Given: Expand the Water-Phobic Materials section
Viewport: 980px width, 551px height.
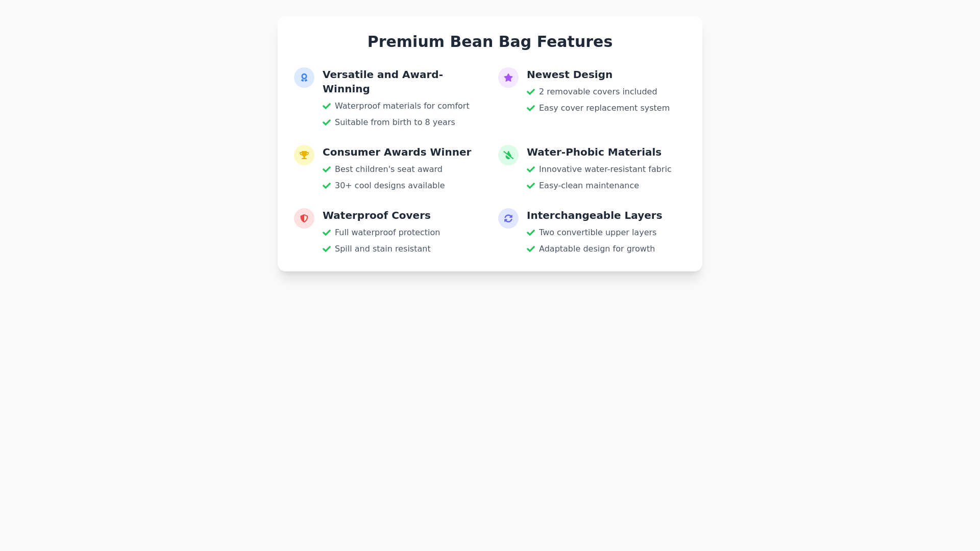Looking at the screenshot, I should [x=594, y=152].
